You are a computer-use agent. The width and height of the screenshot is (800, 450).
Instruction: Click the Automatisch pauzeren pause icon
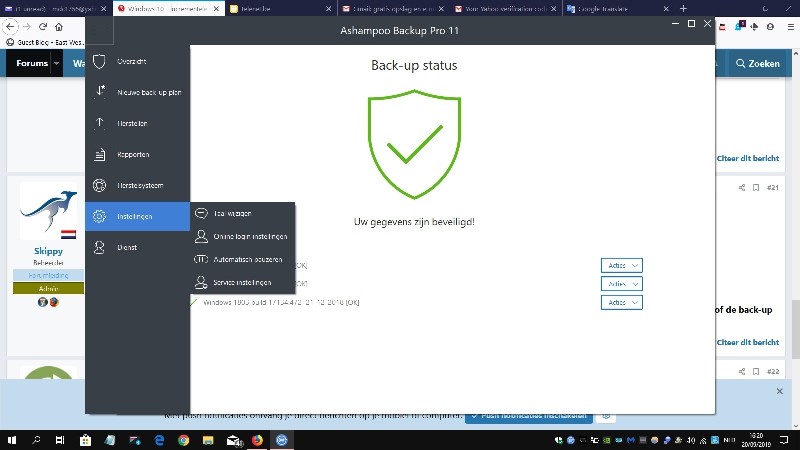point(201,259)
